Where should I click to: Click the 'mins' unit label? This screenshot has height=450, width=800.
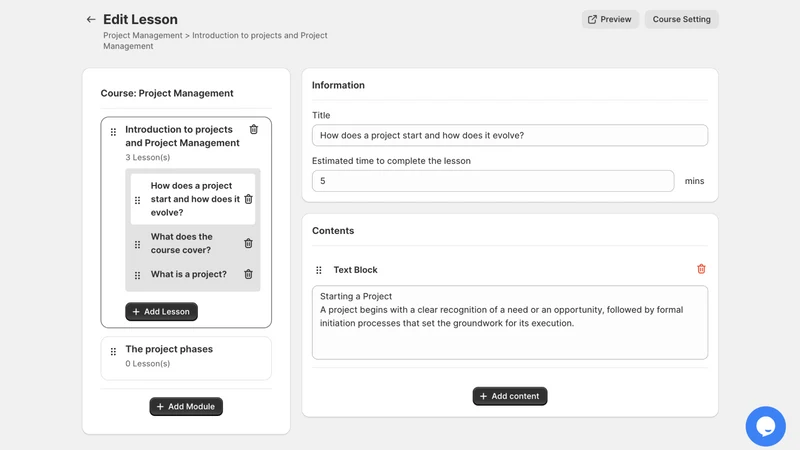[694, 181]
